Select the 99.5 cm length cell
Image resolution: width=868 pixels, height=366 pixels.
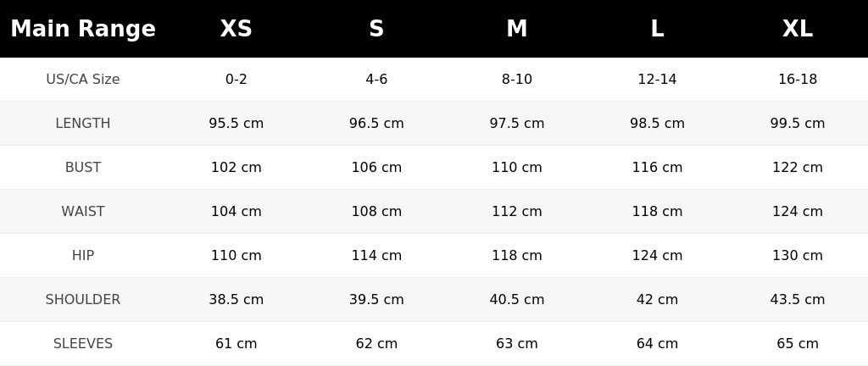pos(797,124)
